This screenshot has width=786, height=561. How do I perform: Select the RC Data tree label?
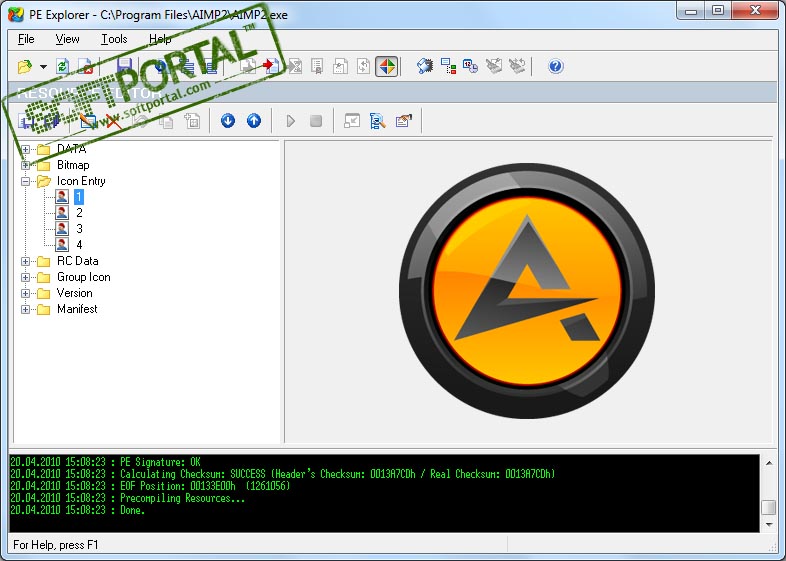tap(78, 261)
